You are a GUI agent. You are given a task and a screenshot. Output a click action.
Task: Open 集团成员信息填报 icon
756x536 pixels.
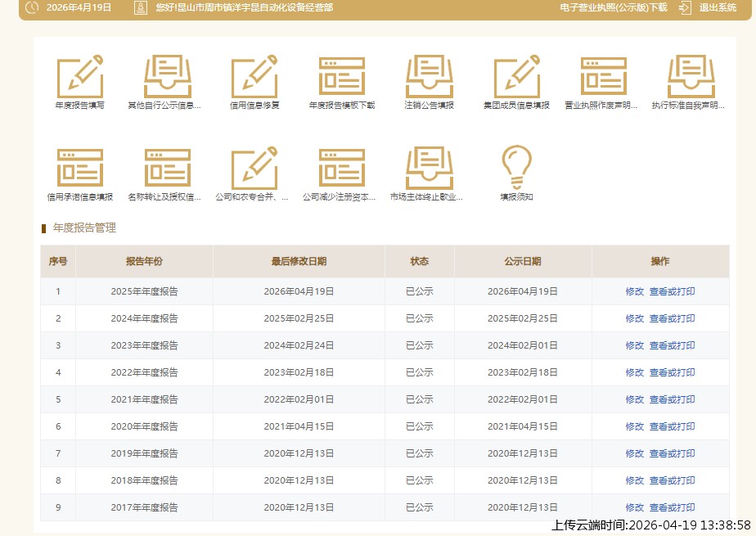click(516, 77)
